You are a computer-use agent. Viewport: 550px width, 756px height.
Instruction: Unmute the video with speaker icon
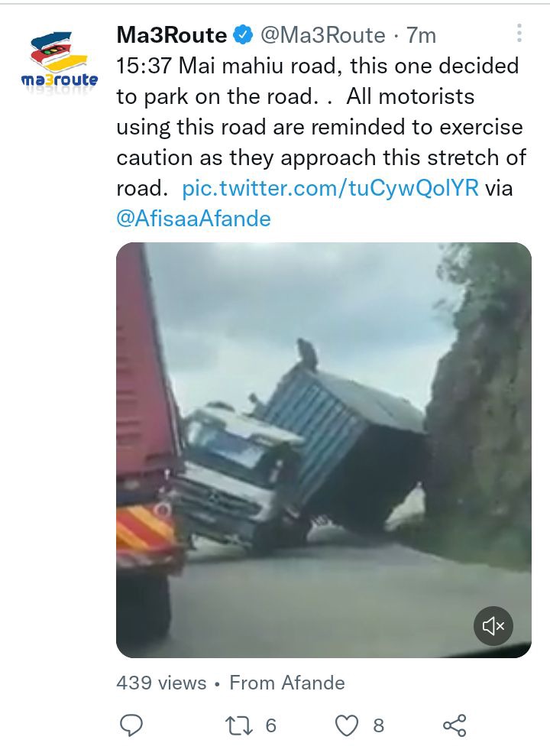pyautogui.click(x=493, y=626)
